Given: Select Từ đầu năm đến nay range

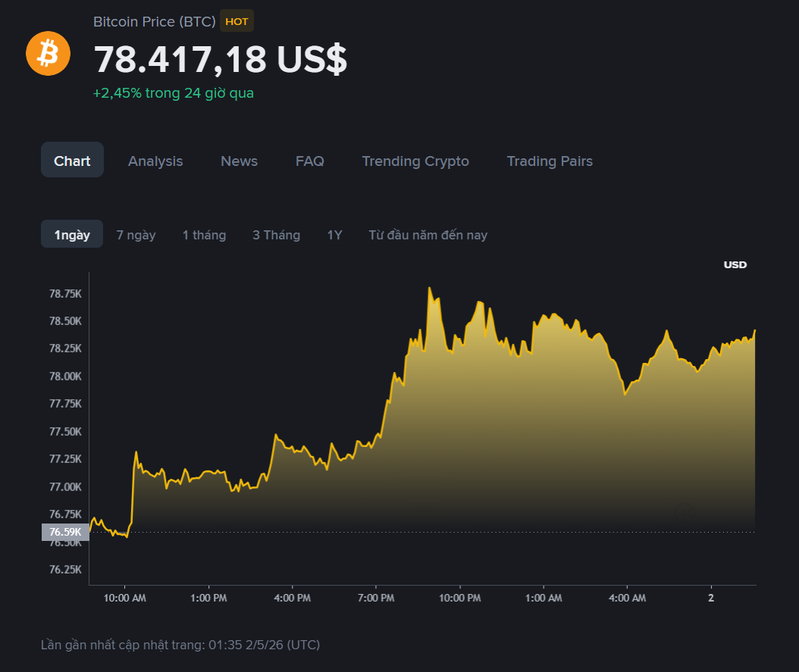Looking at the screenshot, I should point(428,235).
